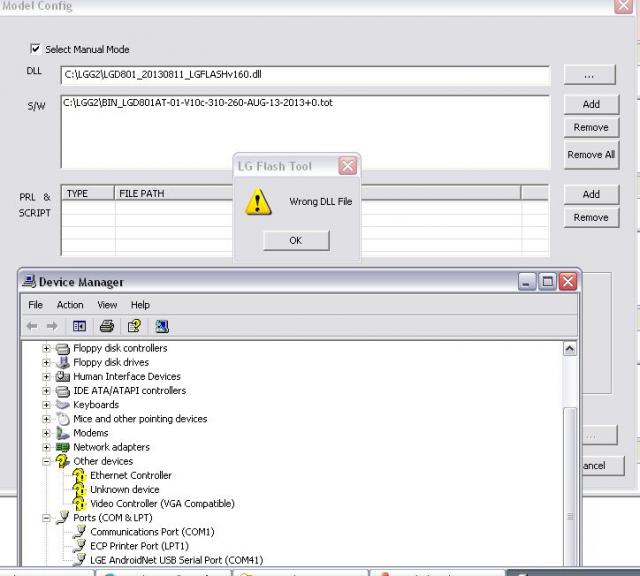Select Video Controller (VGA Compatible) device
This screenshot has height=576, width=640.
tap(162, 504)
